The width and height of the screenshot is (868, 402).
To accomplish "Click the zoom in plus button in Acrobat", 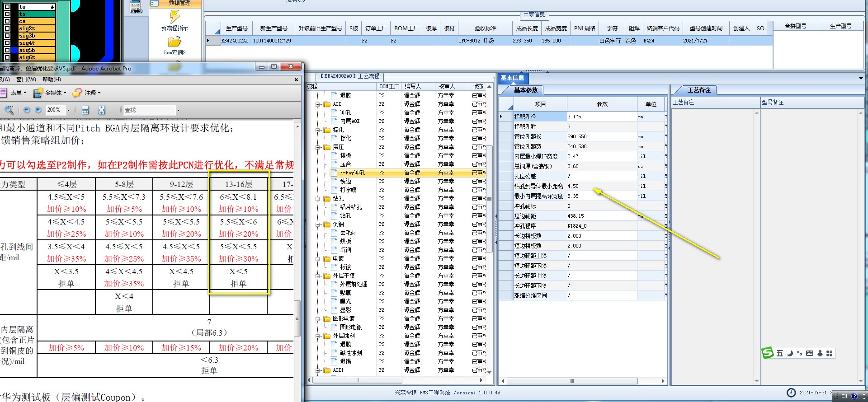I will (38, 110).
